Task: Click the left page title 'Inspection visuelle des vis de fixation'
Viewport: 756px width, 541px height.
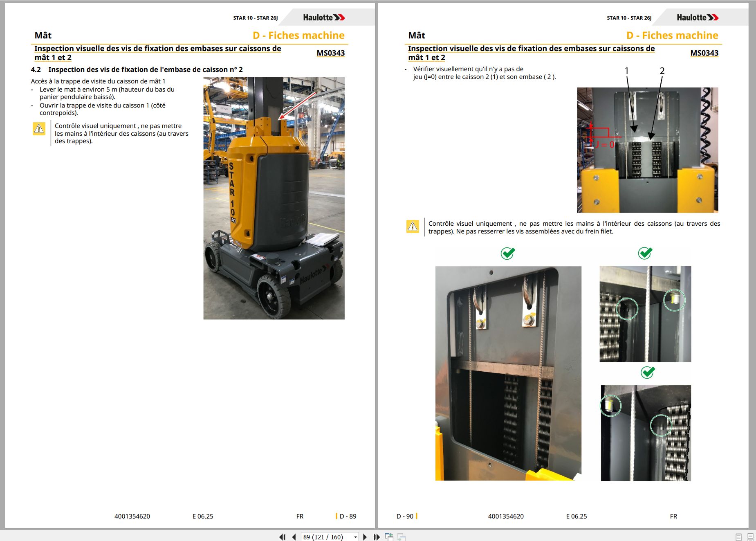Action: tap(158, 53)
